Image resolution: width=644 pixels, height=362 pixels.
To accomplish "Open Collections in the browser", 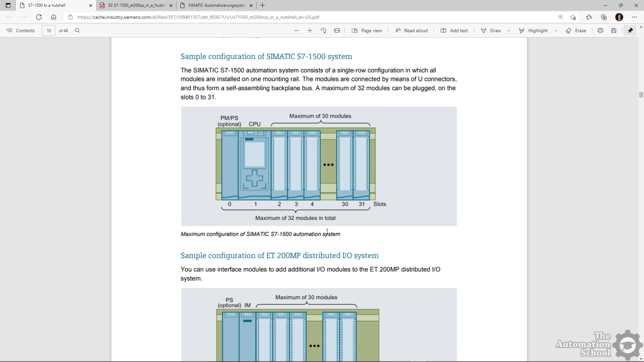I will (603, 17).
